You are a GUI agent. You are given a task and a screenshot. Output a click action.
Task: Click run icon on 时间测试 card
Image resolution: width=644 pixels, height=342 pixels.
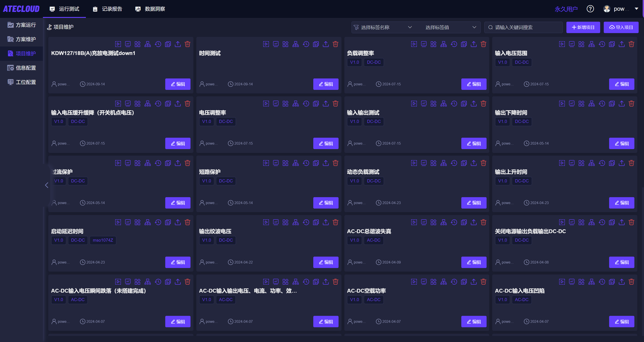pos(266,44)
